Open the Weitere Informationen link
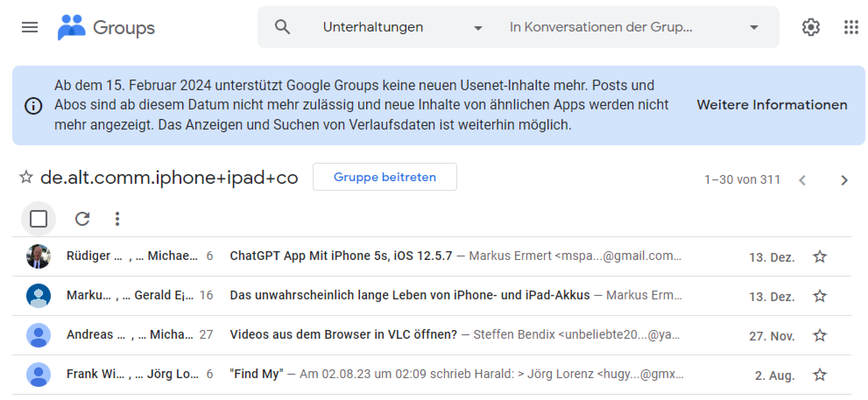Screen dimensions: 868x400 (772, 105)
